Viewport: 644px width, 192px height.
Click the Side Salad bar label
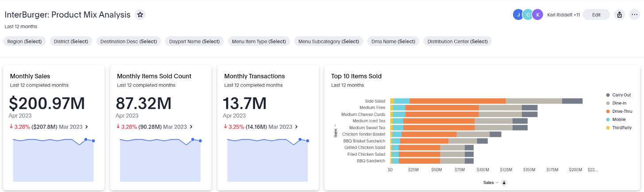375,101
